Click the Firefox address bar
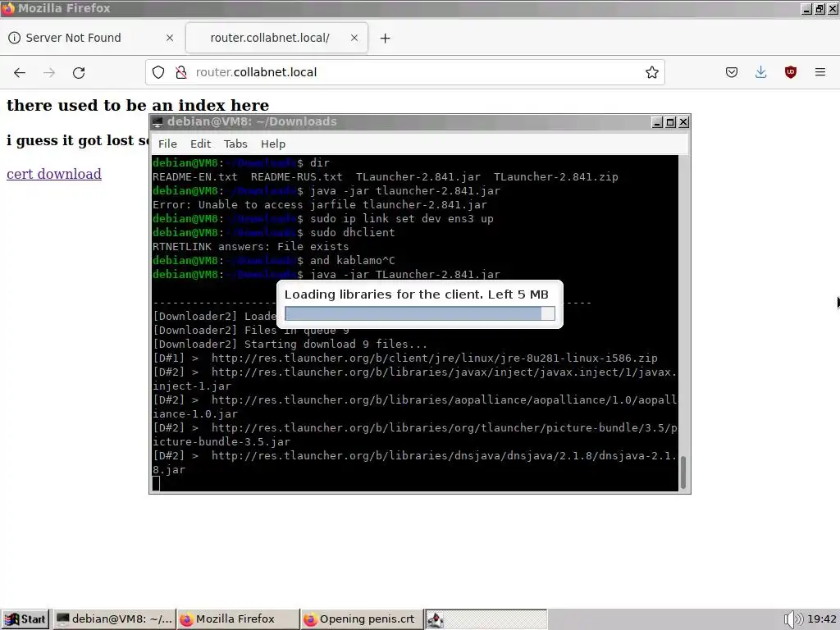Viewport: 840px width, 630px height. (405, 72)
